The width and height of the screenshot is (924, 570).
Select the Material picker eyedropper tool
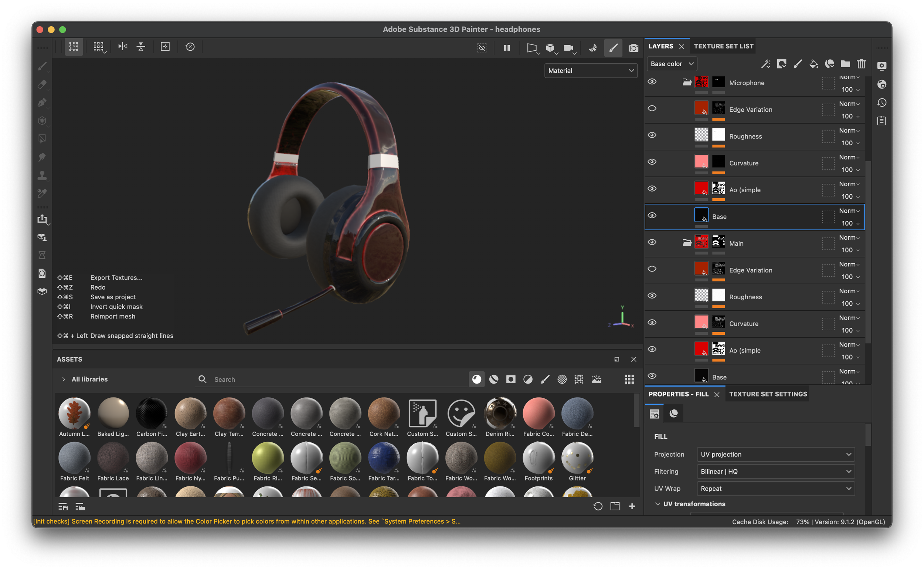tap(42, 193)
